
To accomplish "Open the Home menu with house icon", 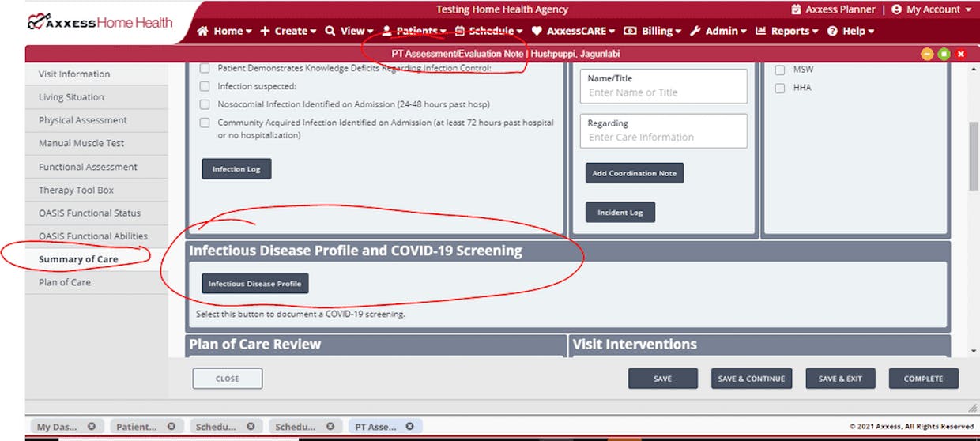I will (x=224, y=31).
